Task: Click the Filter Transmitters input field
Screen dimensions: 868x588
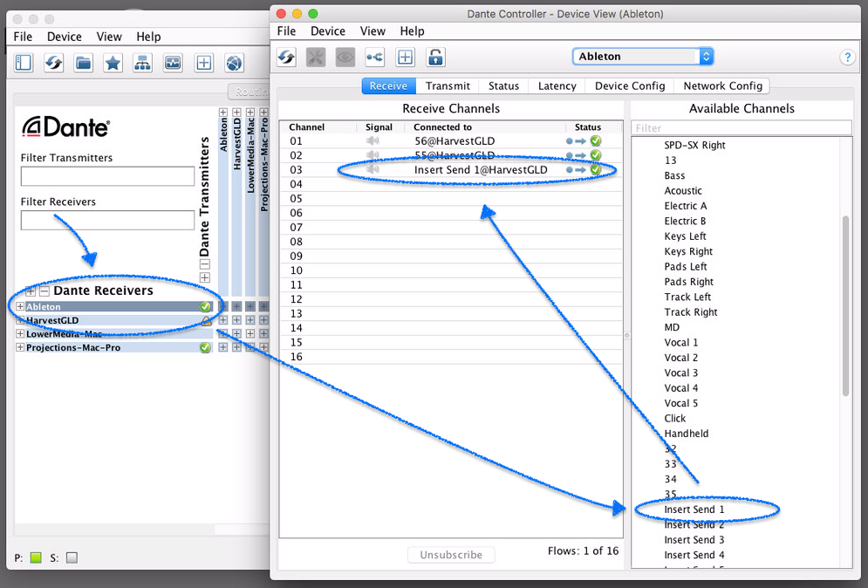Action: coord(107,176)
